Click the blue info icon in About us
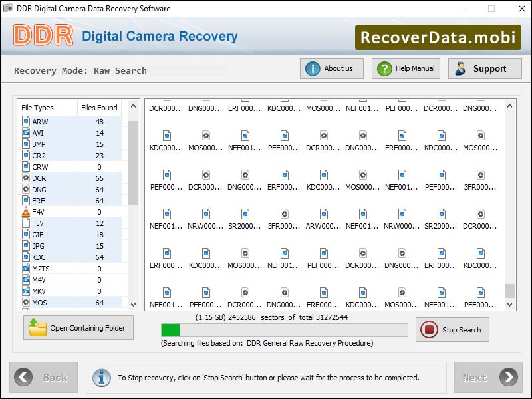Image resolution: width=532 pixels, height=399 pixels. pos(313,68)
